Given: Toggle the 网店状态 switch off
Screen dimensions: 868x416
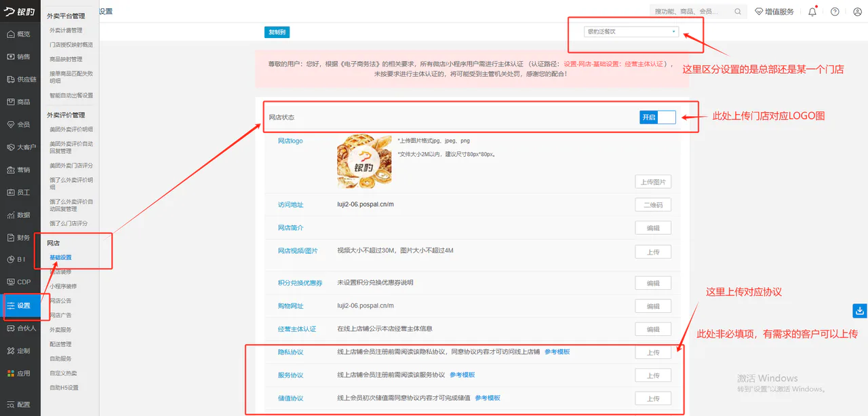Looking at the screenshot, I should point(658,117).
